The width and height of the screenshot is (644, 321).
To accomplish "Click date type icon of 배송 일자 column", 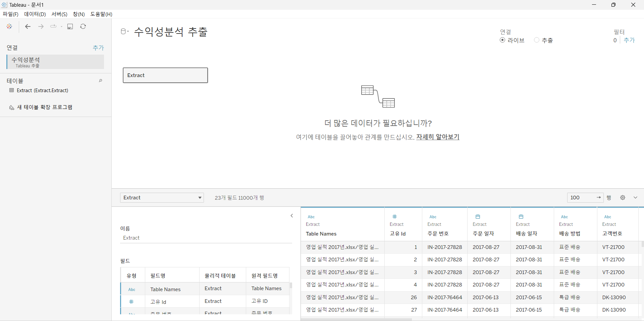I will click(x=521, y=216).
